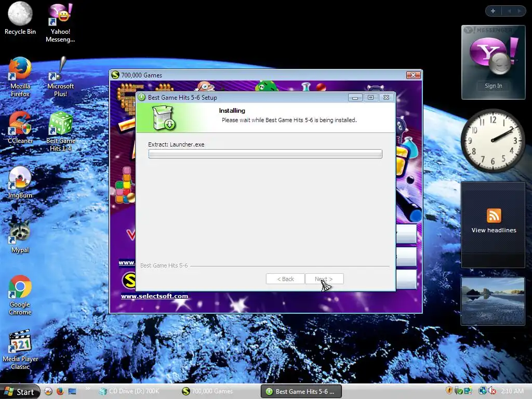Open the Mypal browser shortcut
The height and width of the screenshot is (399, 532).
pyautogui.click(x=20, y=236)
